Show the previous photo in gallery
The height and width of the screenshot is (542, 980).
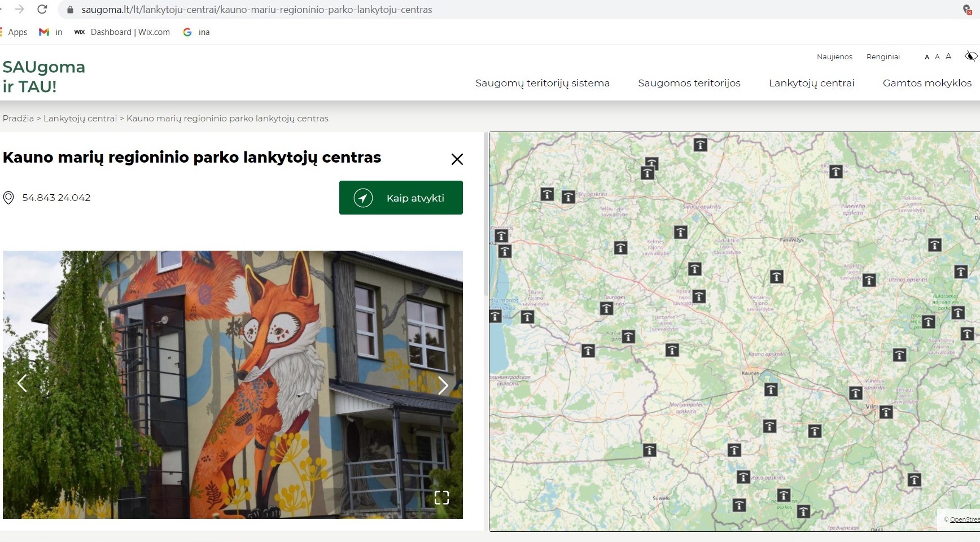pyautogui.click(x=22, y=383)
